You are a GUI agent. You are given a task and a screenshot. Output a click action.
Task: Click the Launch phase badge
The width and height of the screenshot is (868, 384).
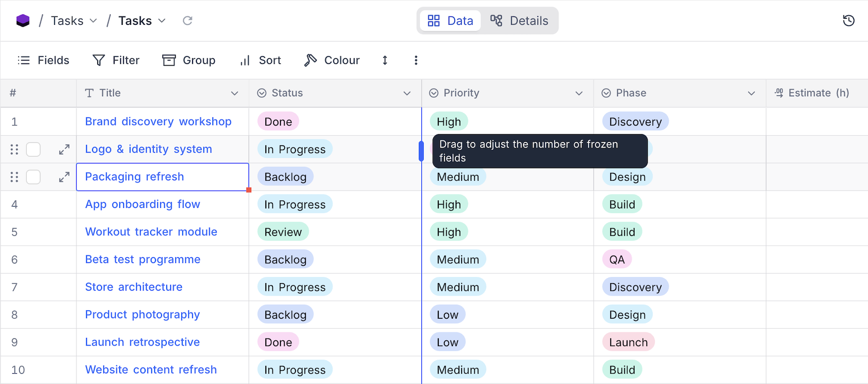pyautogui.click(x=628, y=342)
